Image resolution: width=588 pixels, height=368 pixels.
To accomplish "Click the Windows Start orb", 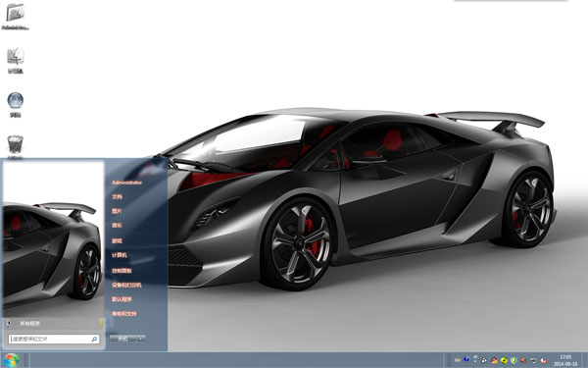I will (11, 360).
